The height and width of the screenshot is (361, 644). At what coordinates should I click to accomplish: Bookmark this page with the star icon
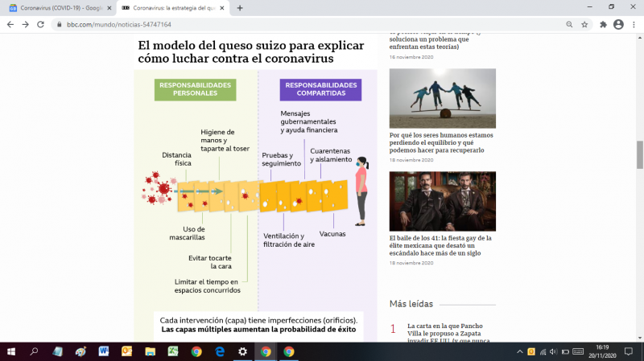pyautogui.click(x=584, y=24)
